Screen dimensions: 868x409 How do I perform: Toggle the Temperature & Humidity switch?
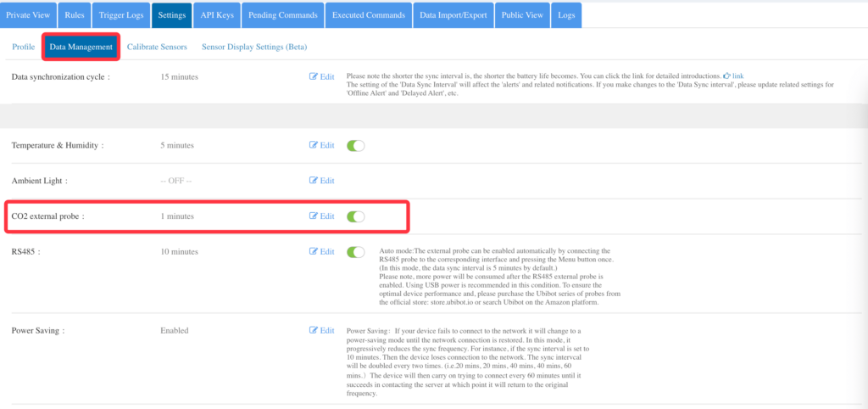tap(355, 146)
